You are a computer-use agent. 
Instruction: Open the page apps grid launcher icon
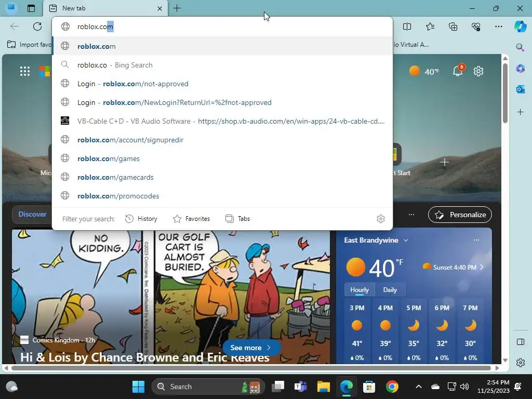(x=25, y=71)
